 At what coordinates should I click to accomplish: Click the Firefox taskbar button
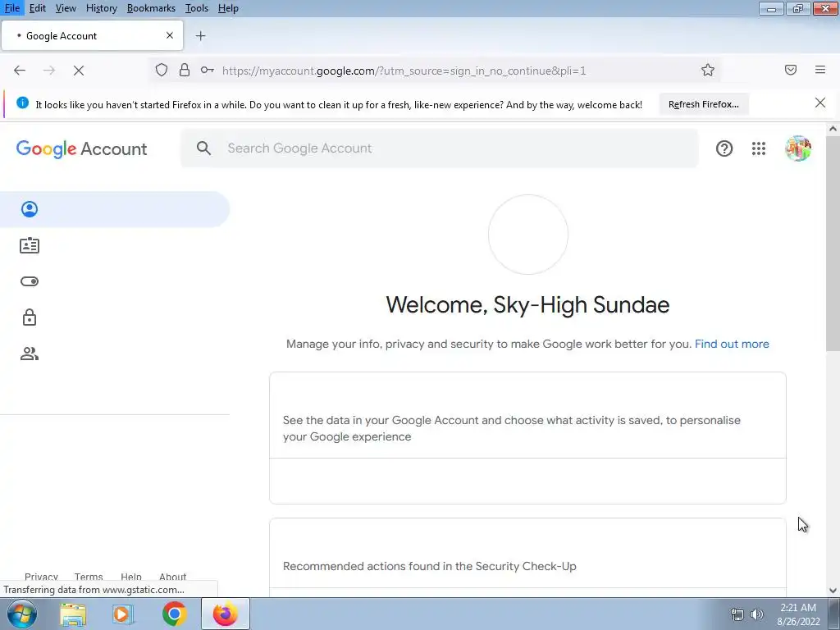pyautogui.click(x=226, y=614)
